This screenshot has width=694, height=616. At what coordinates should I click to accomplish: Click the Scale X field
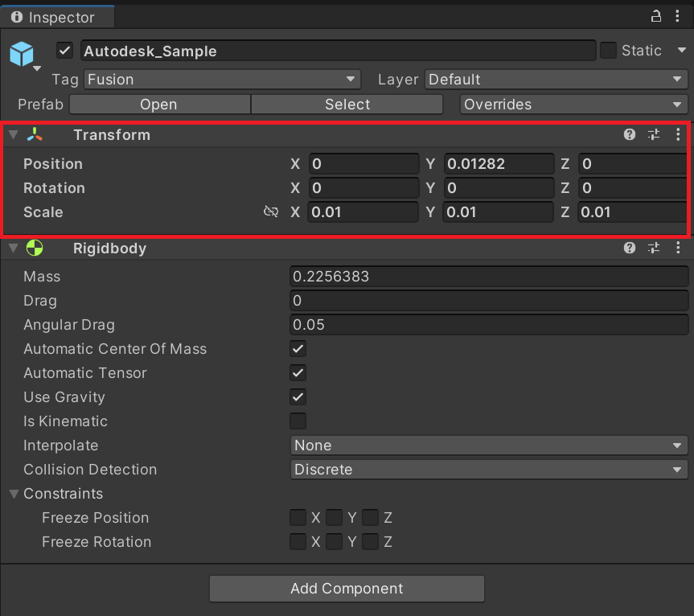[x=363, y=212]
